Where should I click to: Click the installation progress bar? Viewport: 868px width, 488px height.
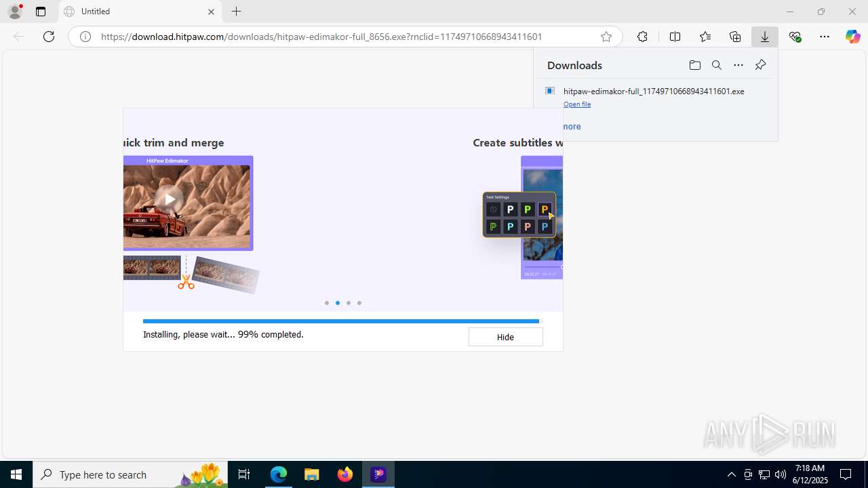342,321
